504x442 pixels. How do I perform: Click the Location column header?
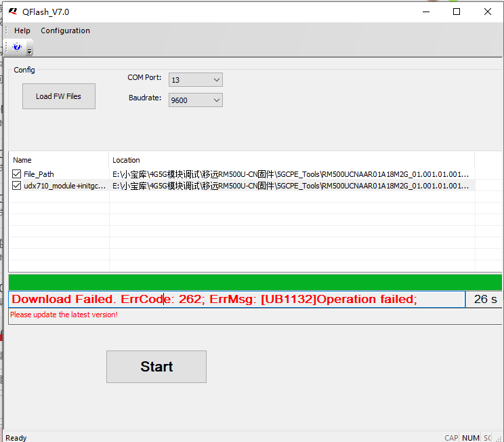[x=126, y=160]
